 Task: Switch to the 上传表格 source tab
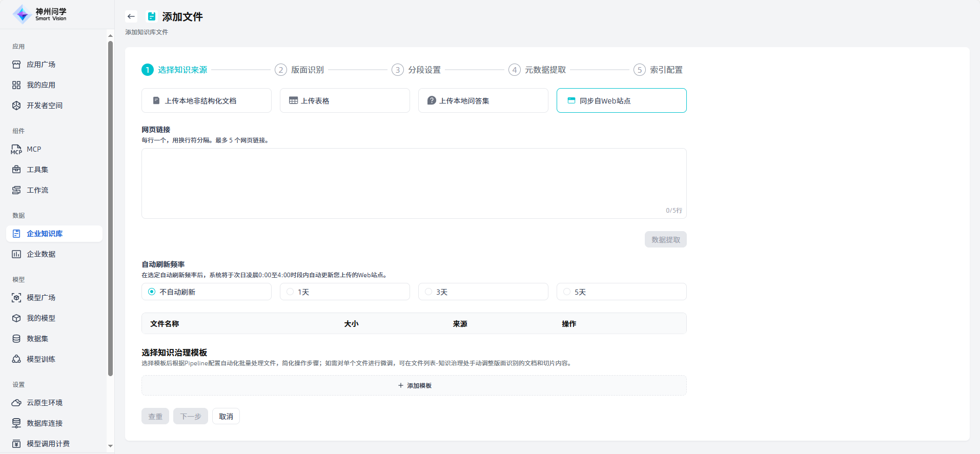pos(344,100)
